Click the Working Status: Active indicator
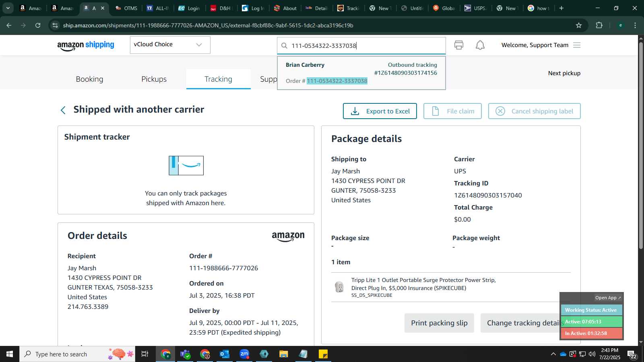Screen dimensions: 644x362 (591, 310)
